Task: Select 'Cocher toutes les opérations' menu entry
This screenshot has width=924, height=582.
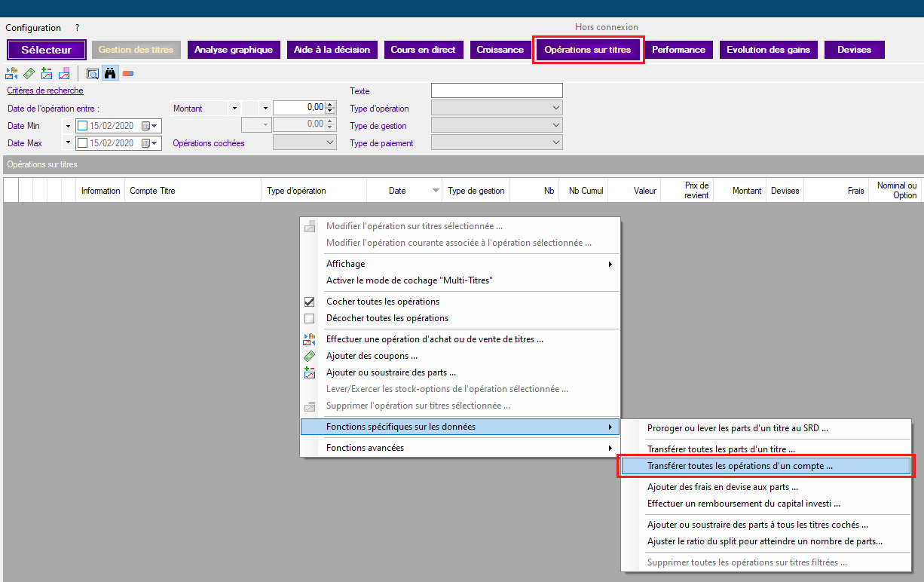Action: (x=382, y=302)
